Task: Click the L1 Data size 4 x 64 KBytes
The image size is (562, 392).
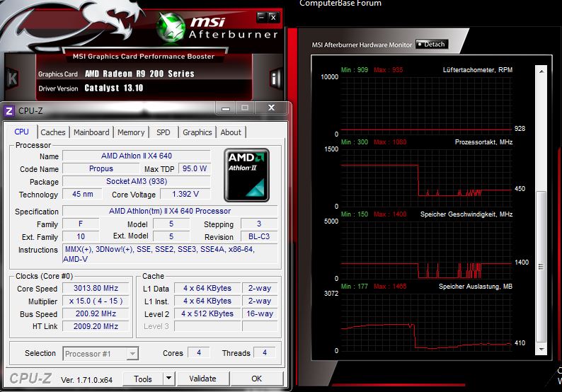Action: [x=207, y=288]
